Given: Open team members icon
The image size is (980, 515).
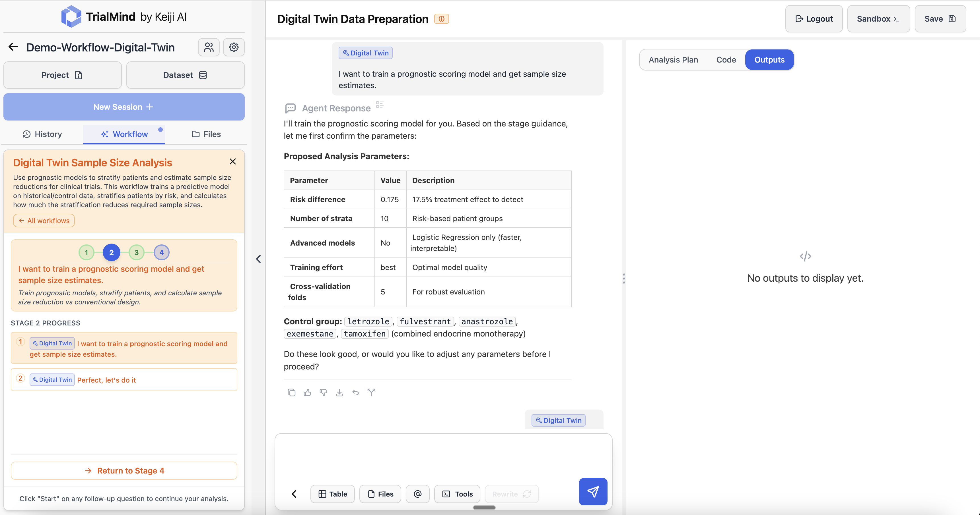Looking at the screenshot, I should 209,47.
